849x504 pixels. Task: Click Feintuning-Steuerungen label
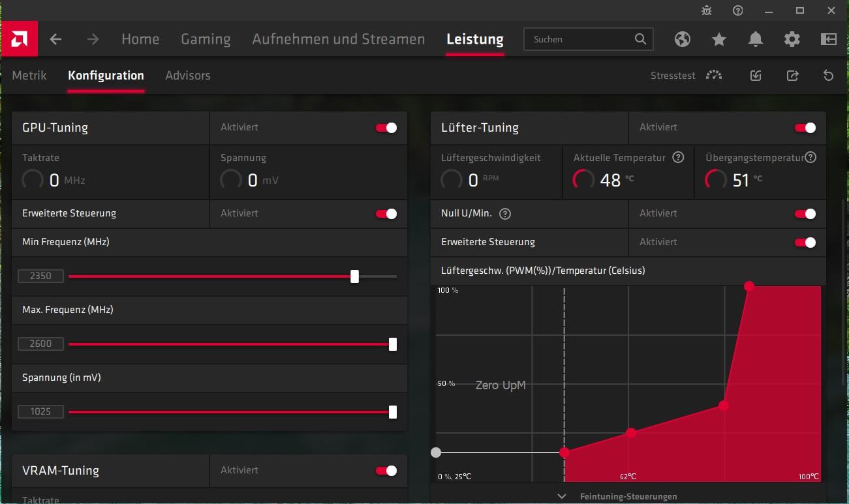click(x=628, y=496)
